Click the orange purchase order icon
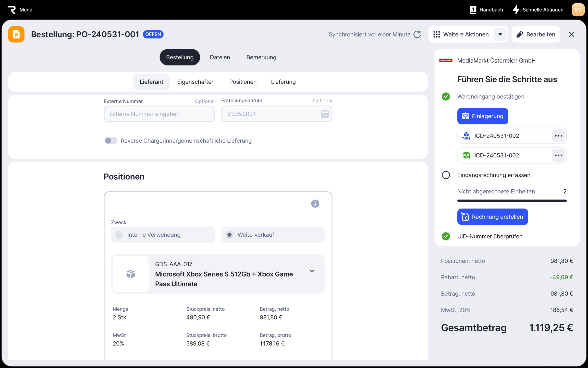The height and width of the screenshot is (368, 588). [x=16, y=34]
